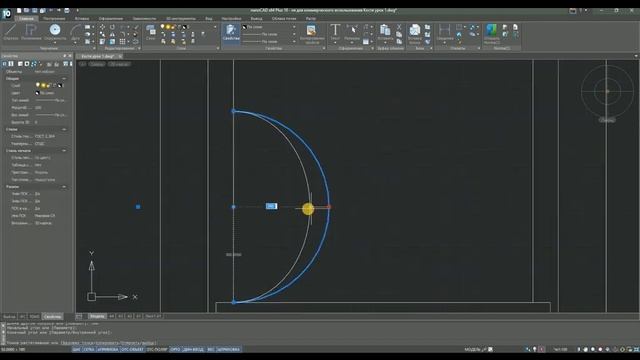The height and width of the screenshot is (360, 640).
Task: Collapse the Общие properties section
Action: 64,78
